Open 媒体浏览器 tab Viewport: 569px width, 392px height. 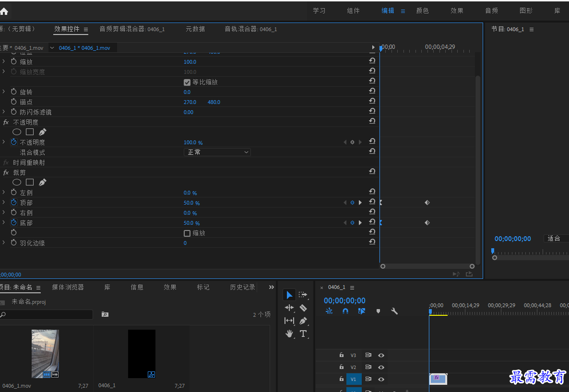[x=68, y=287]
